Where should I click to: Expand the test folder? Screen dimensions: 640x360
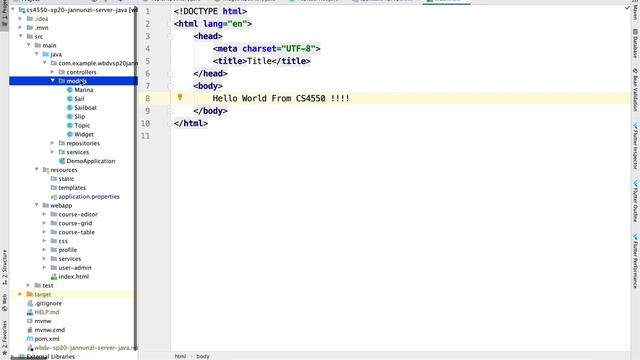coord(29,285)
